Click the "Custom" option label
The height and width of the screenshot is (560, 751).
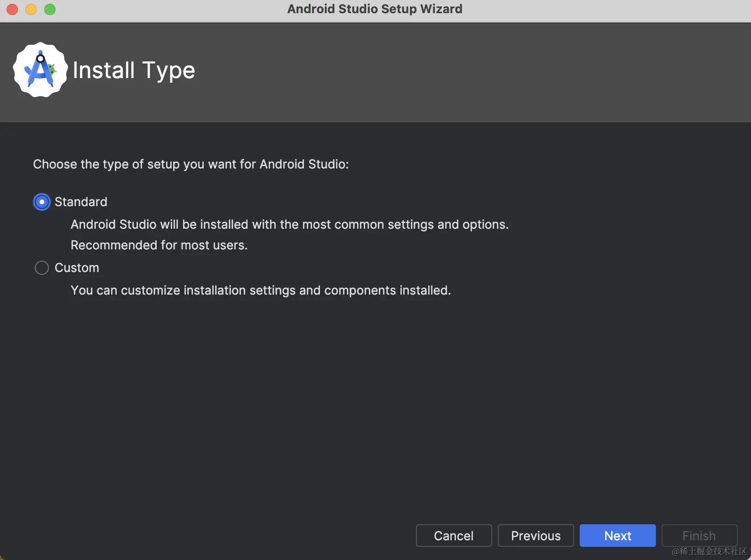tap(77, 268)
